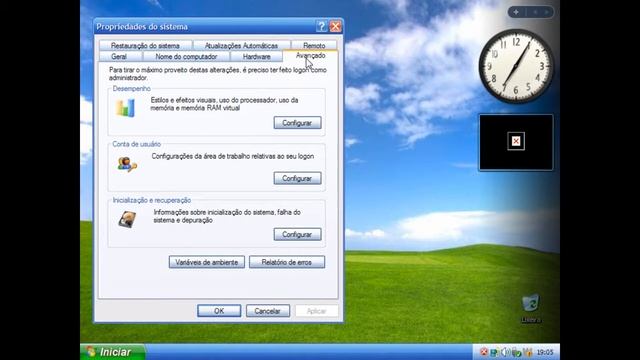Open Variáveis de ambiente
This screenshot has width=640, height=360.
(207, 262)
